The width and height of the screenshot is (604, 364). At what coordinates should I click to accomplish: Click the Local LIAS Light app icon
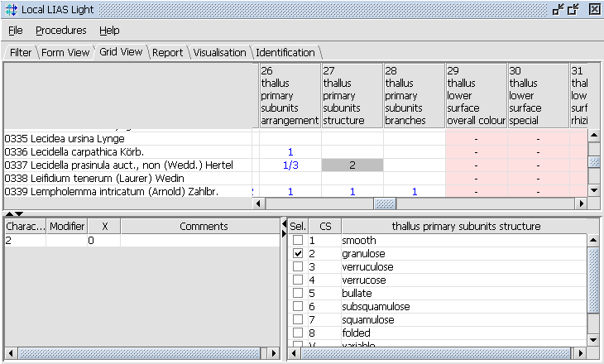(x=12, y=10)
